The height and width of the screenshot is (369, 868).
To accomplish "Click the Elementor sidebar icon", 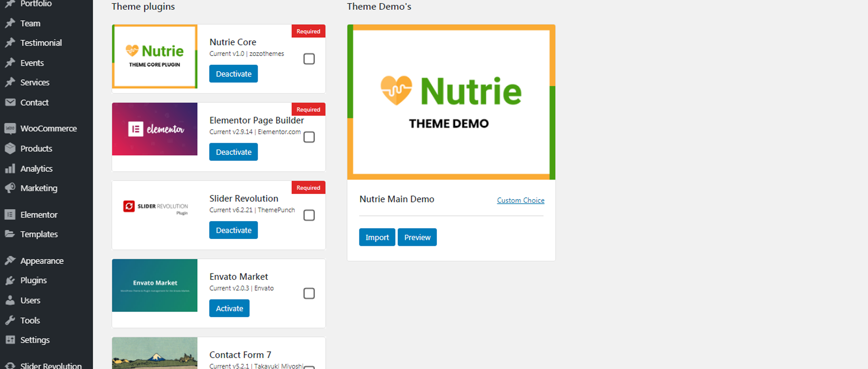I will (10, 215).
